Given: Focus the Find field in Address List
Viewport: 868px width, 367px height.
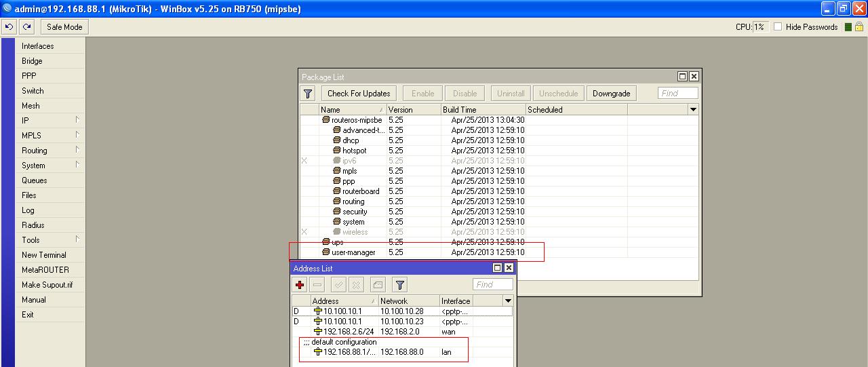Looking at the screenshot, I should [x=493, y=285].
